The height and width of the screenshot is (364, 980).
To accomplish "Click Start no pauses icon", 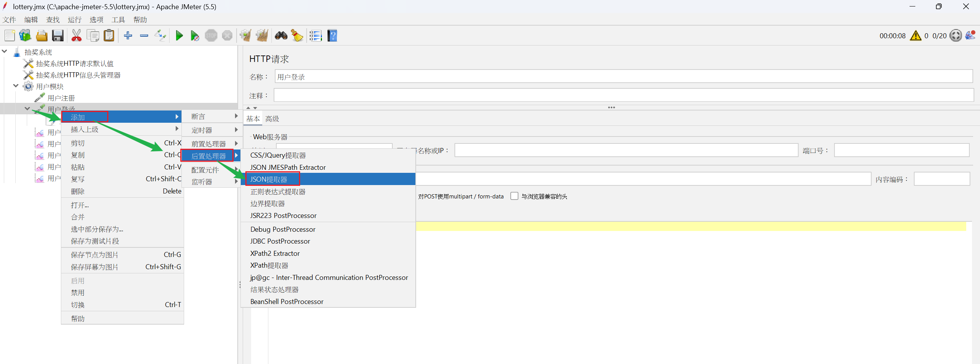I will [195, 36].
